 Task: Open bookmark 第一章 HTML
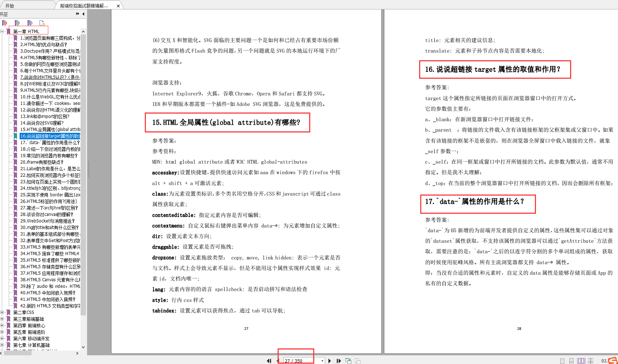(26, 32)
